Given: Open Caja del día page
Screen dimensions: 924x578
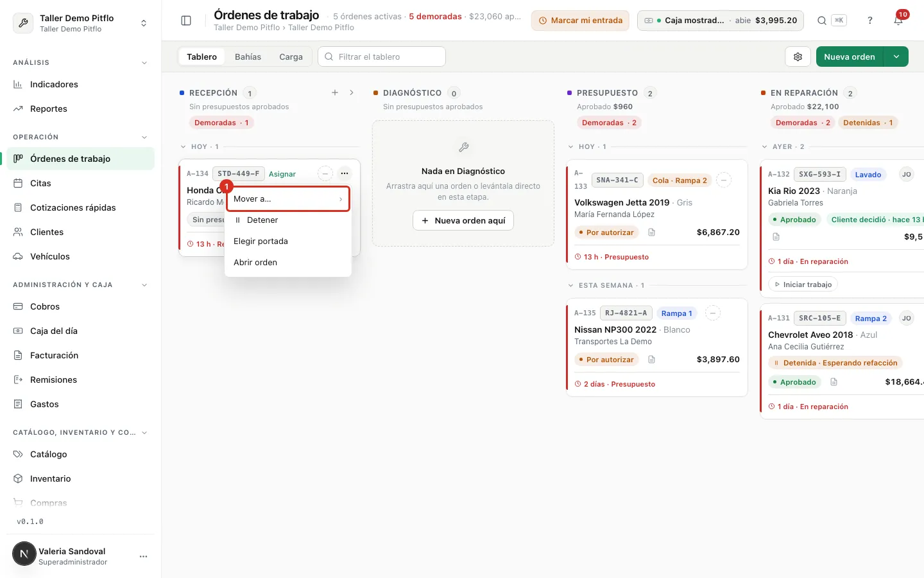Looking at the screenshot, I should click(80, 331).
